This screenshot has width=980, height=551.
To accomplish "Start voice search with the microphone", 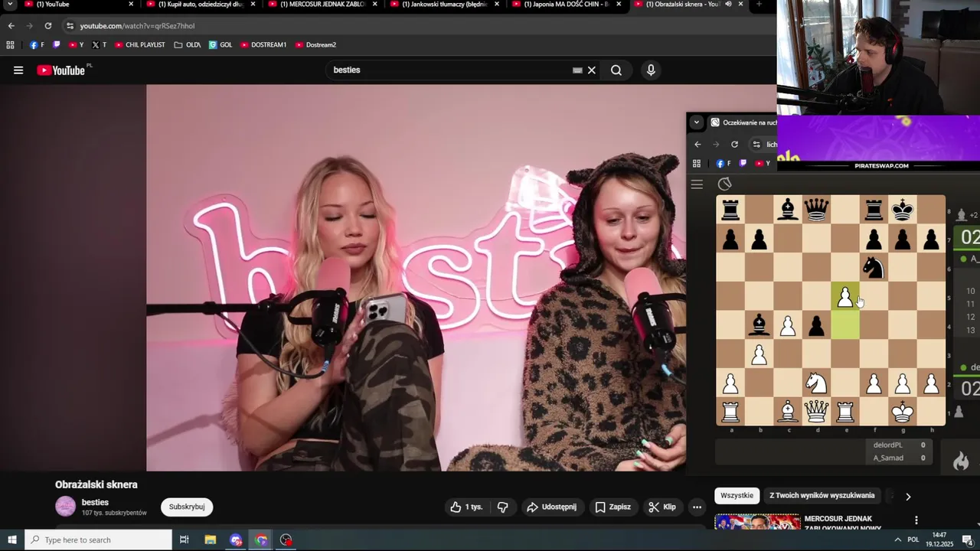I will point(651,70).
